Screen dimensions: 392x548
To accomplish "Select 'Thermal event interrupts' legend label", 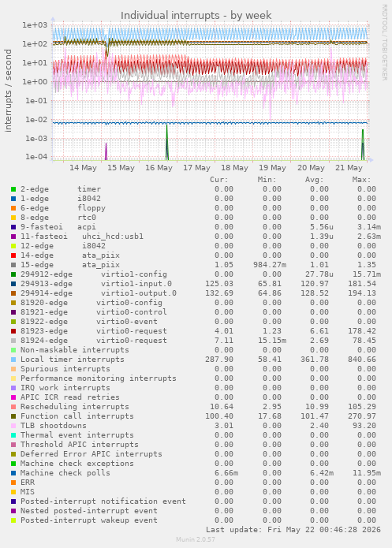I will click(77, 434).
